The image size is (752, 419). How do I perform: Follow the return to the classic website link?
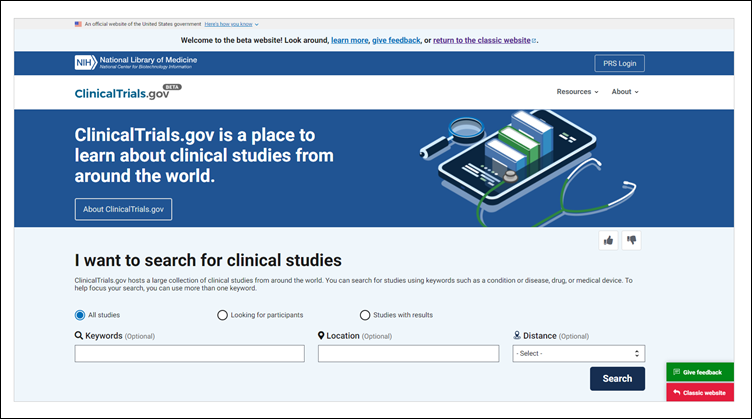point(484,40)
